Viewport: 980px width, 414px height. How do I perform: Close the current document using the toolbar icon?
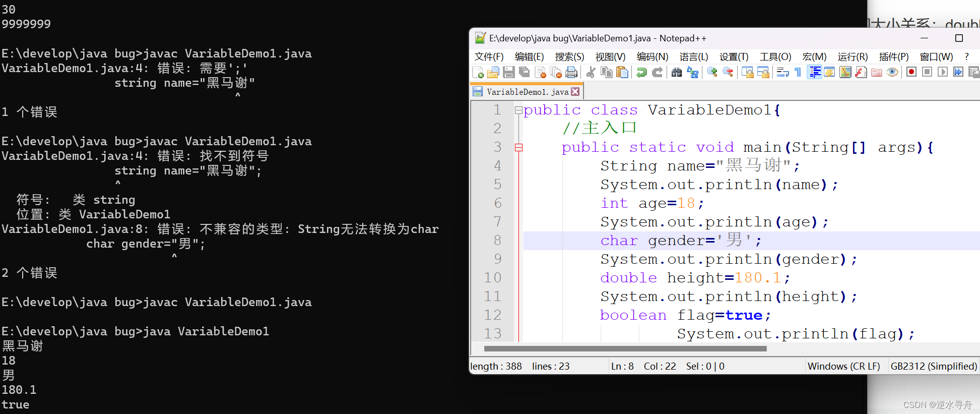[540, 73]
